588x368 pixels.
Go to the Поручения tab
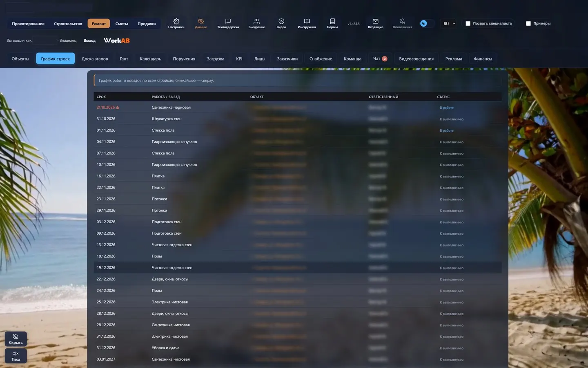click(x=184, y=59)
